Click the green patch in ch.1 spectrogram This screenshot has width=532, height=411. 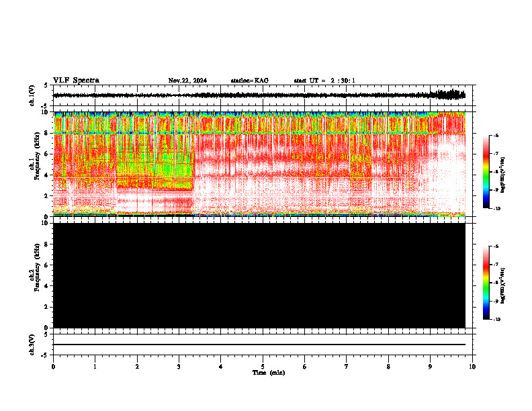(155, 169)
